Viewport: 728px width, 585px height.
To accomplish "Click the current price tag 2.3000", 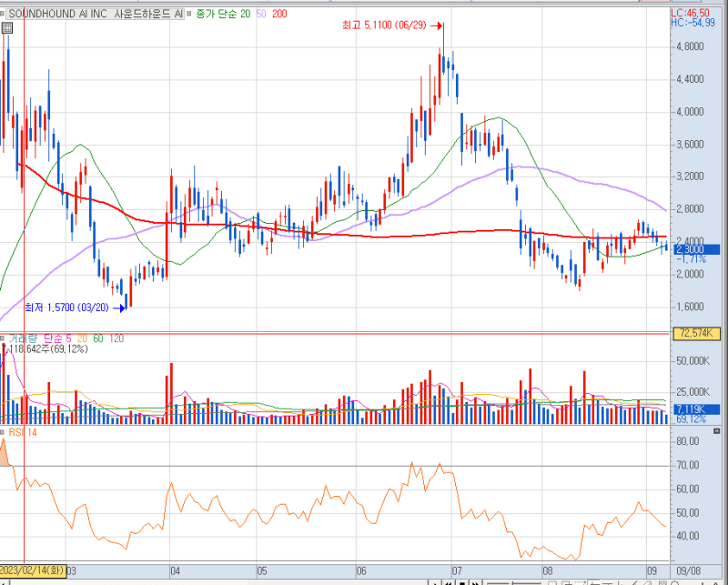I will (692, 248).
